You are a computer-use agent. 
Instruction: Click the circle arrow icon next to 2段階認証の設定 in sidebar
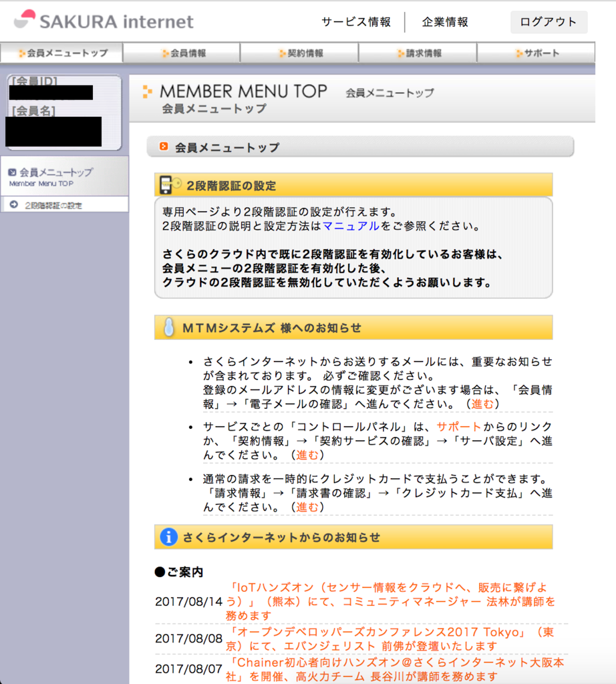(x=13, y=204)
